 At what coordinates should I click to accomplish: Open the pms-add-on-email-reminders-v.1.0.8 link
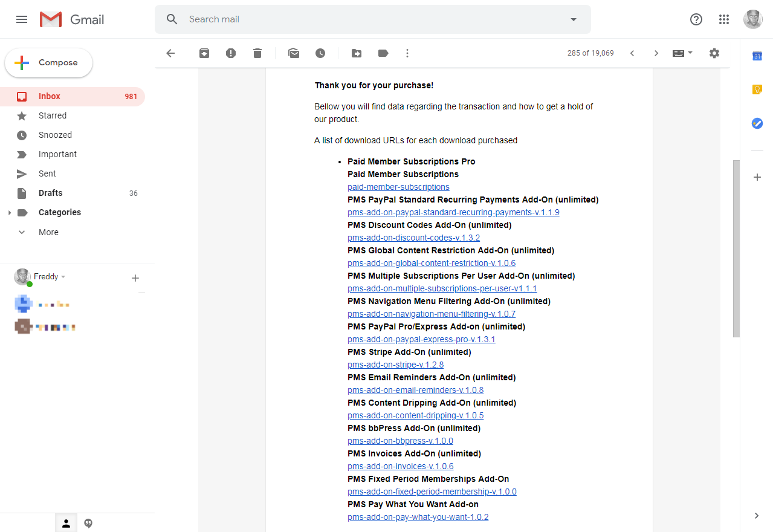click(x=415, y=390)
